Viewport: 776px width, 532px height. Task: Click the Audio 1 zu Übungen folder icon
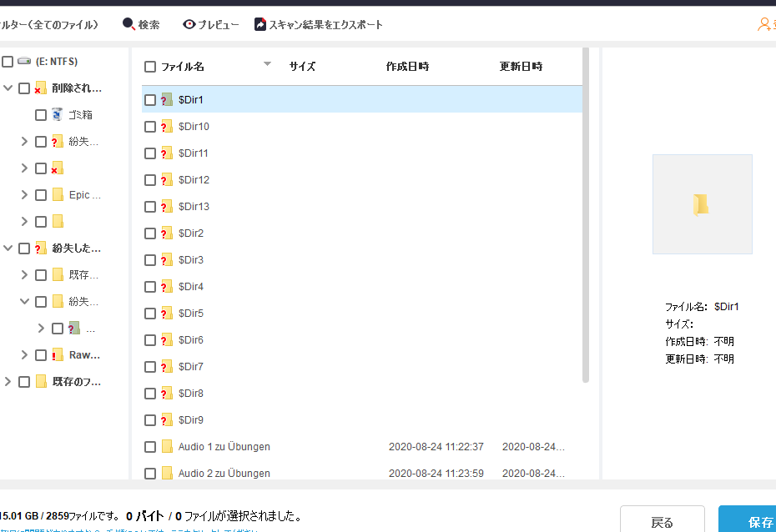click(x=167, y=447)
